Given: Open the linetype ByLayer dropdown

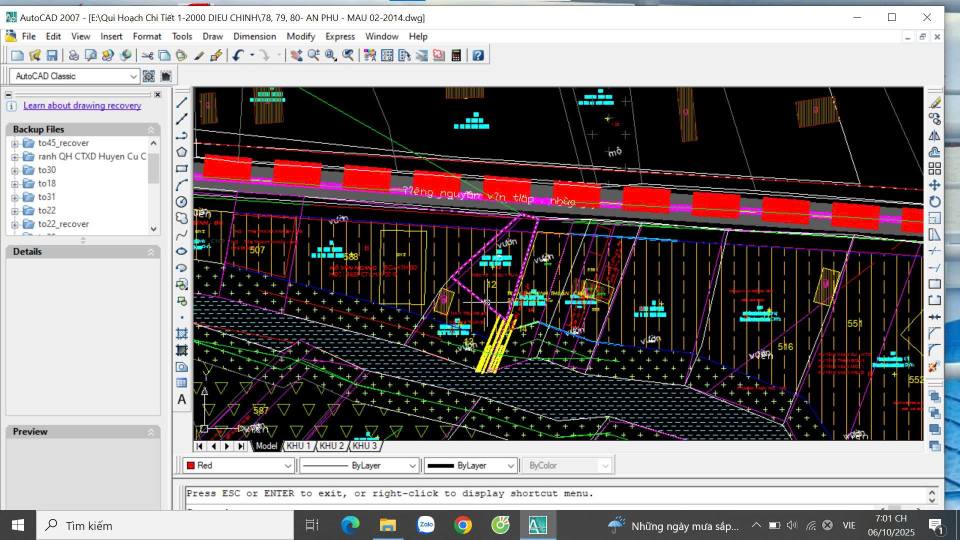Looking at the screenshot, I should tap(413, 466).
